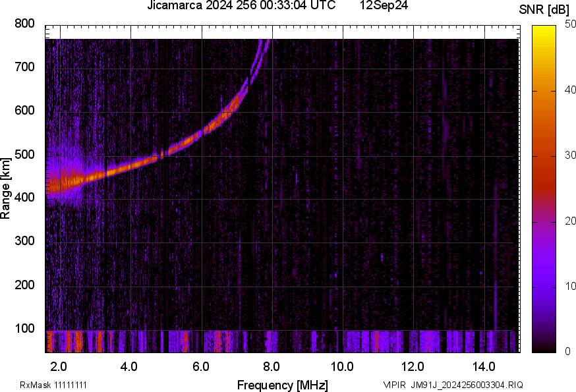This screenshot has height=392, width=576.
Task: Click the range tick label 400
Action: click(x=24, y=198)
